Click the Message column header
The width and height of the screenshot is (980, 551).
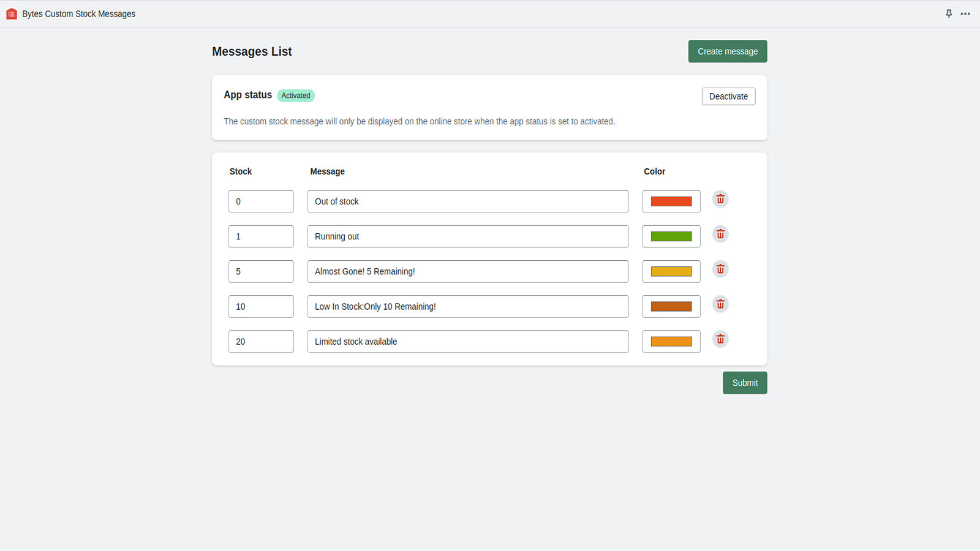[327, 171]
